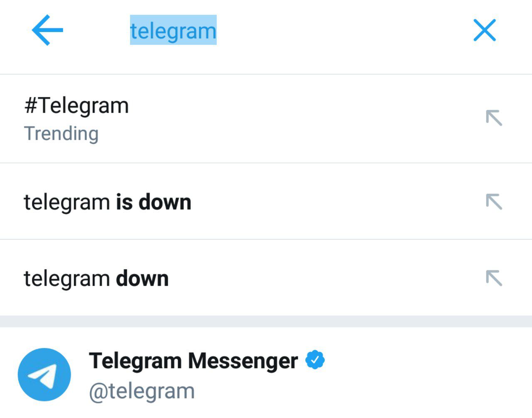Click the highlighted 'telegram' search text

[173, 30]
